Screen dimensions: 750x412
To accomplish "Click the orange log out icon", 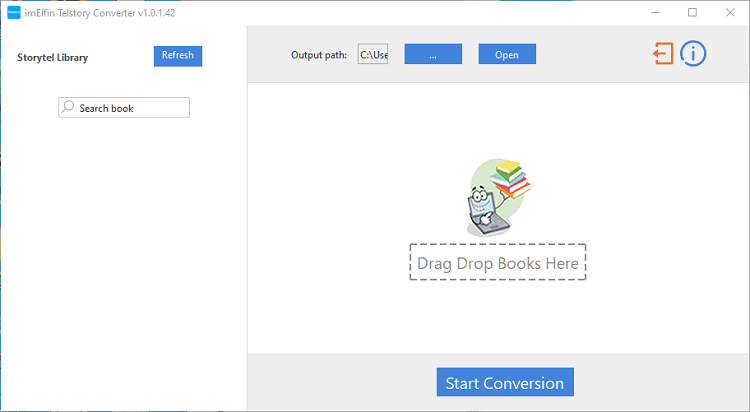I will point(663,54).
